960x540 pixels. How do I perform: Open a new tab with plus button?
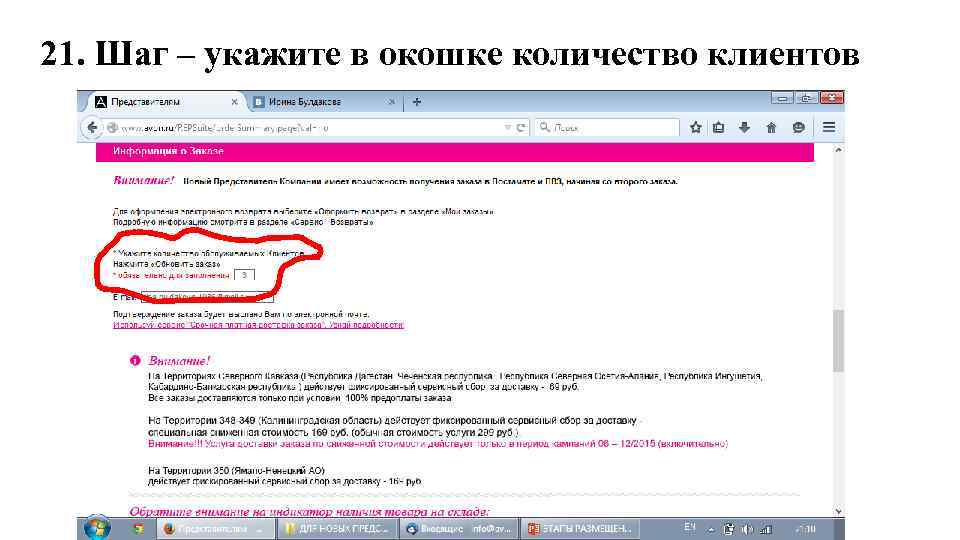click(416, 102)
